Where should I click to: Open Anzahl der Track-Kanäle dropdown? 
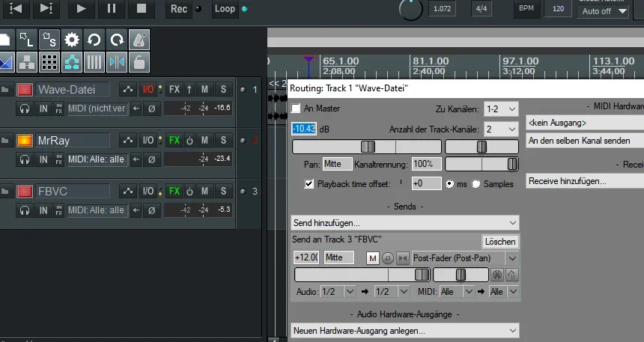tap(501, 129)
